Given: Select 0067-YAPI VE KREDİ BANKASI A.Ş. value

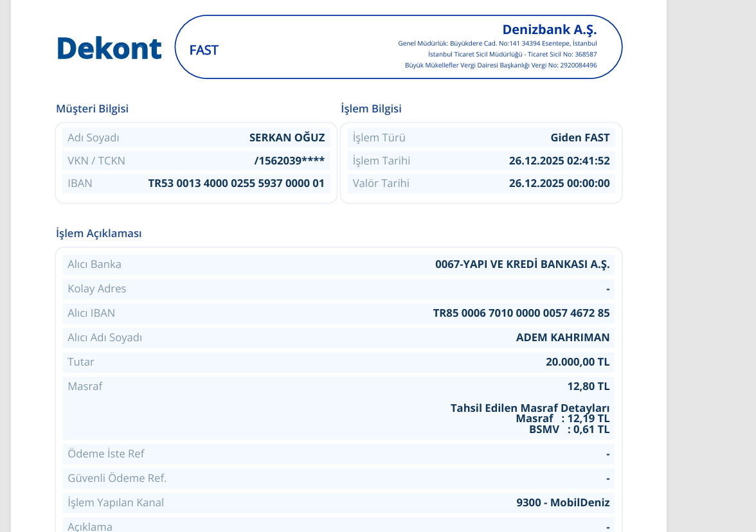Looking at the screenshot, I should coord(522,264).
